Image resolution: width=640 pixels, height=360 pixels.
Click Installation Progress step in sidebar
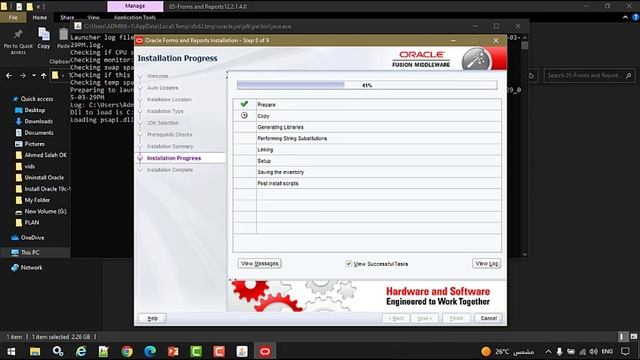click(174, 158)
